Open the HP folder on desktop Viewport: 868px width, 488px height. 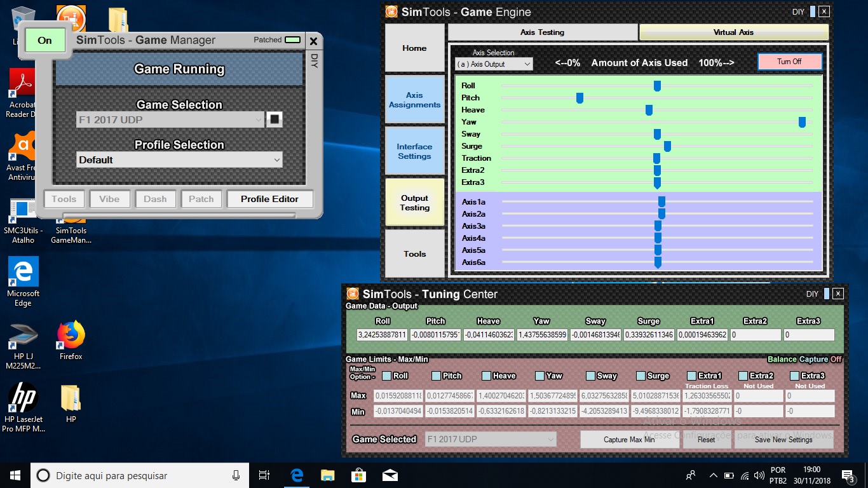pyautogui.click(x=71, y=403)
